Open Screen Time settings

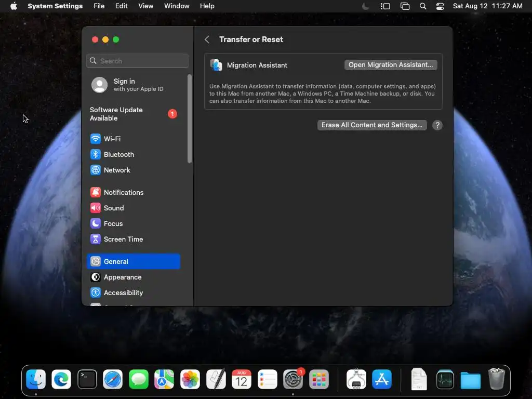pos(134,239)
